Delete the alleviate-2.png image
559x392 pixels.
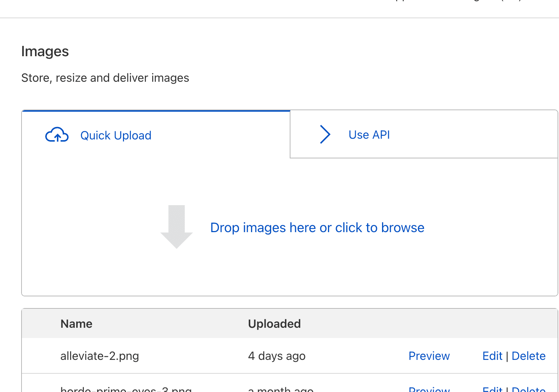point(528,356)
